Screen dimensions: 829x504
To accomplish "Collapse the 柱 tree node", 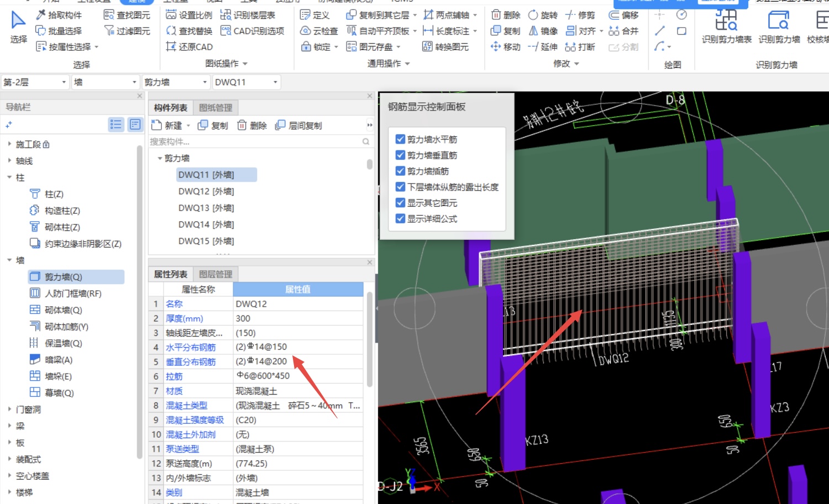I will [9, 177].
